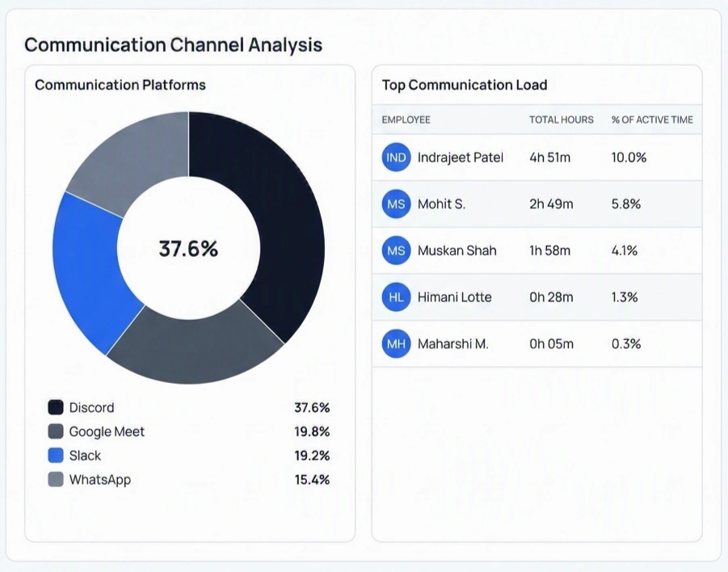Open Himani Lotte employee name

pyautogui.click(x=455, y=297)
